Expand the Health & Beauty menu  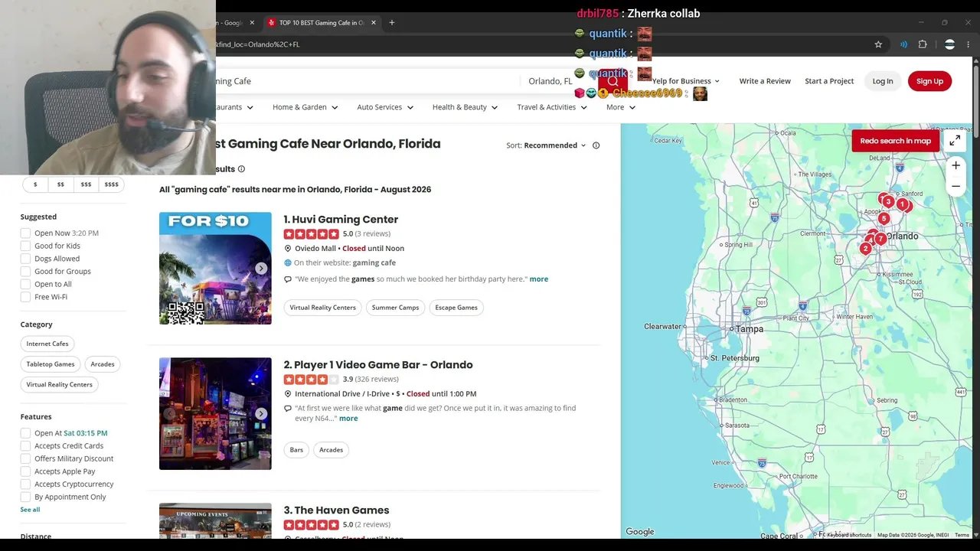[465, 107]
